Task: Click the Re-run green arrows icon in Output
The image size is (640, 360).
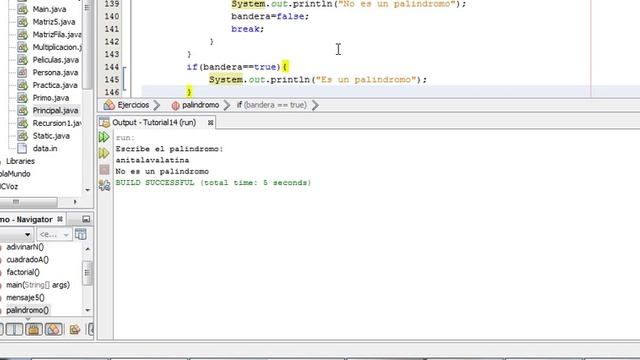Action: [x=104, y=137]
